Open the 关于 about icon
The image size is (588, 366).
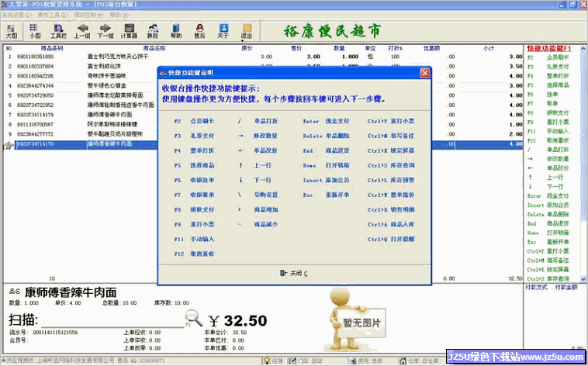point(223,32)
